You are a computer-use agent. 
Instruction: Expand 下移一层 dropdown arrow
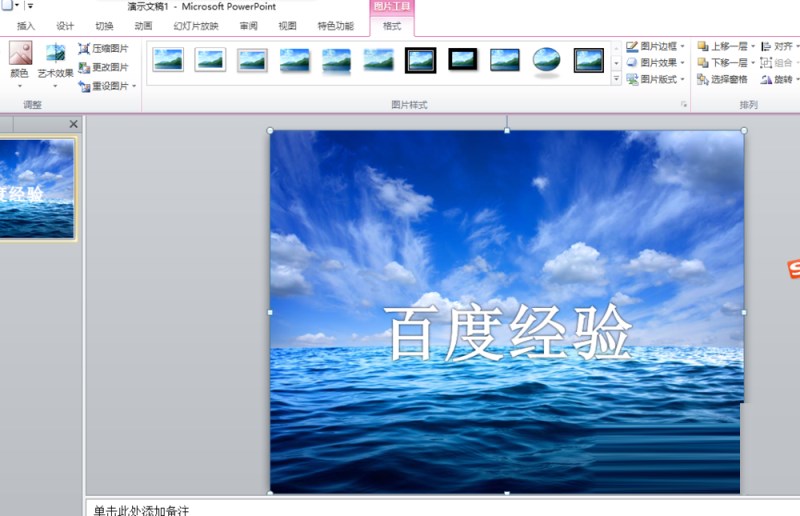click(753, 63)
